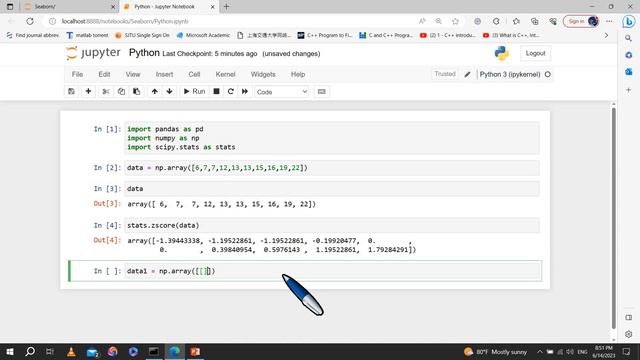
Task: Click the browser Sign in button
Action: coord(581,21)
